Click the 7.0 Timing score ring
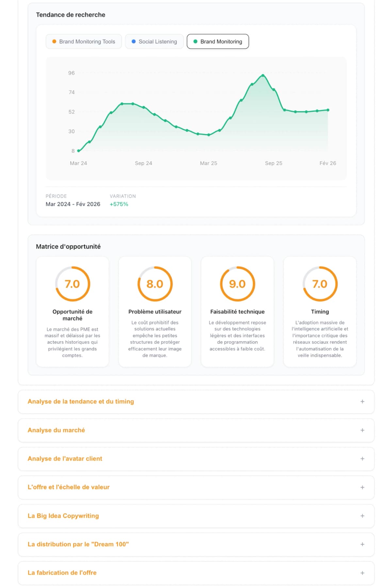 click(x=320, y=284)
